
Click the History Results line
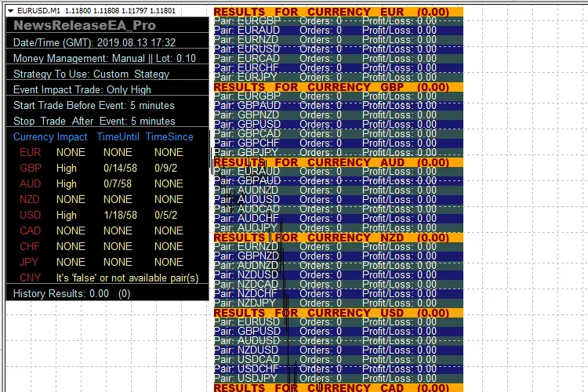(71, 293)
